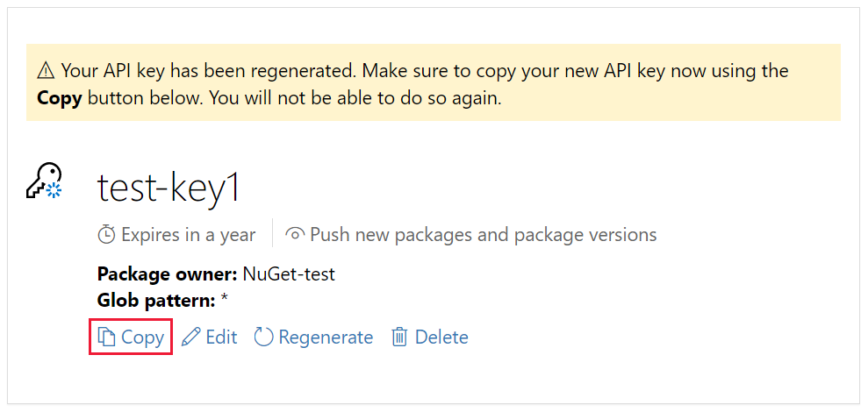Click the pencil icon beside Edit
The width and height of the screenshot is (868, 412).
[x=190, y=337]
